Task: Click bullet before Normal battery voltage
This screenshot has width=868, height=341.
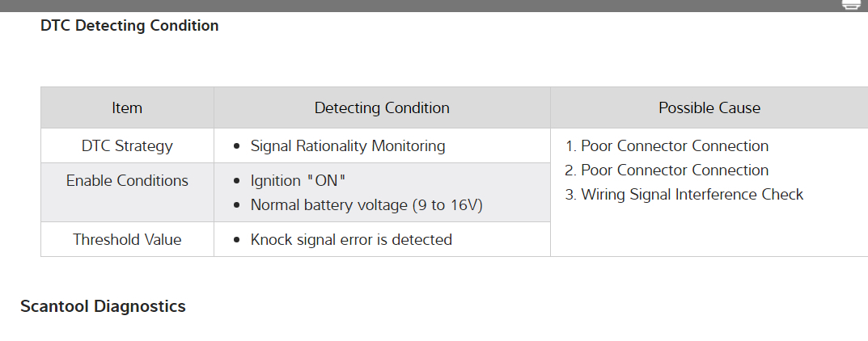Action: (236, 206)
